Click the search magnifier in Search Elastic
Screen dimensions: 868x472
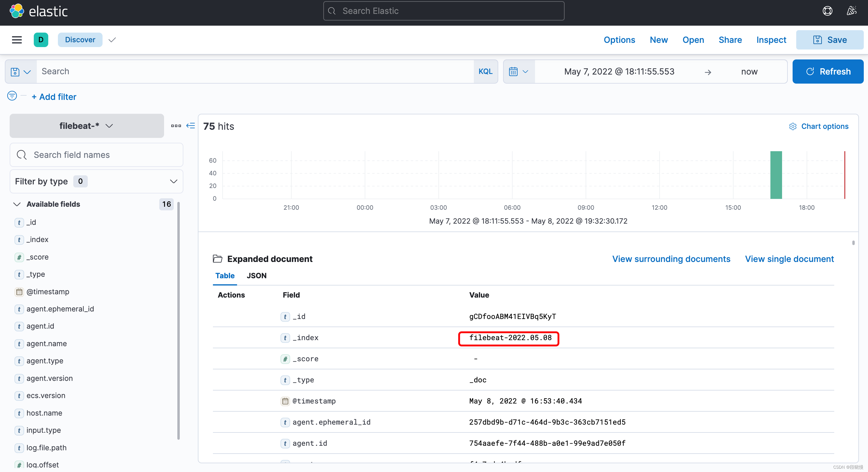coord(332,11)
